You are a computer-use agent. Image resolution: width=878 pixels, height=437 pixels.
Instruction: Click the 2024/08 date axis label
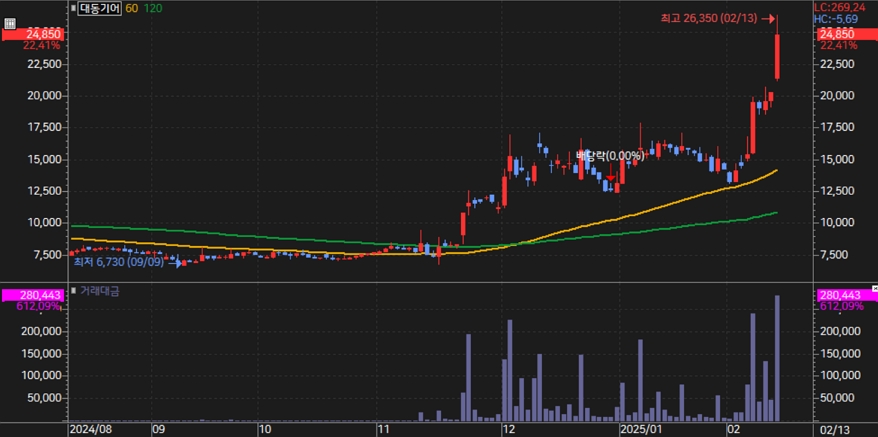tap(91, 430)
